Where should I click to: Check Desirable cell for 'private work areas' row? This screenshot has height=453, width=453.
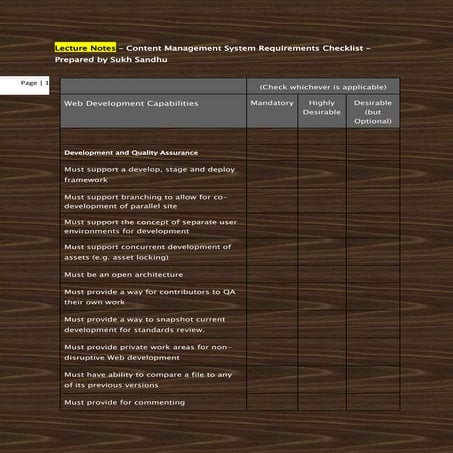click(x=373, y=352)
